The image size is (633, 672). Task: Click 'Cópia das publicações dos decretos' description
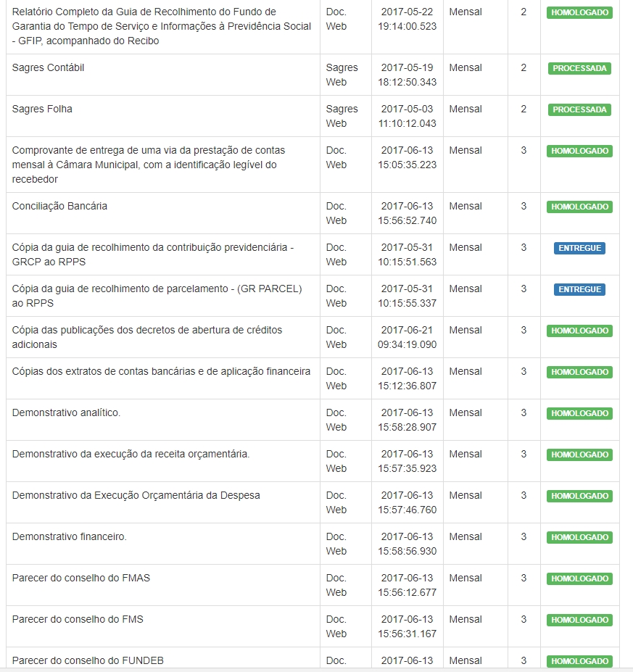147,337
